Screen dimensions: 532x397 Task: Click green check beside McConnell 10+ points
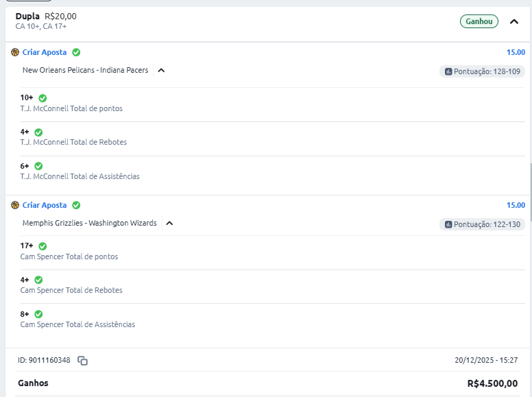(x=43, y=98)
